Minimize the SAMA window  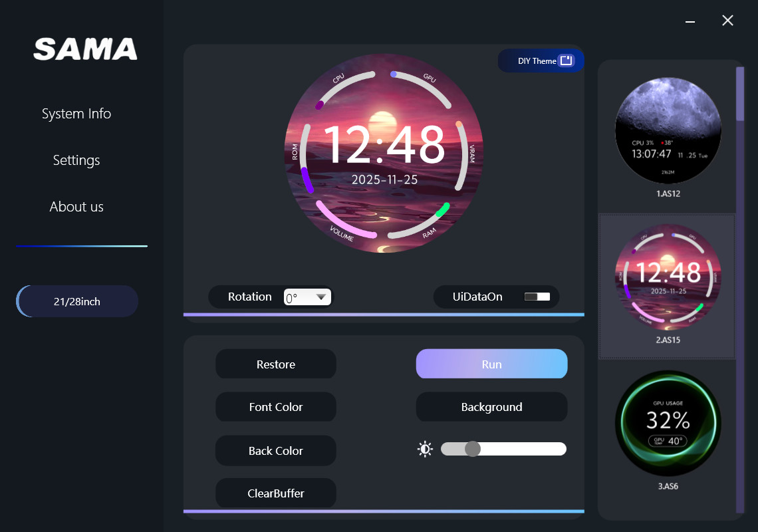point(690,21)
